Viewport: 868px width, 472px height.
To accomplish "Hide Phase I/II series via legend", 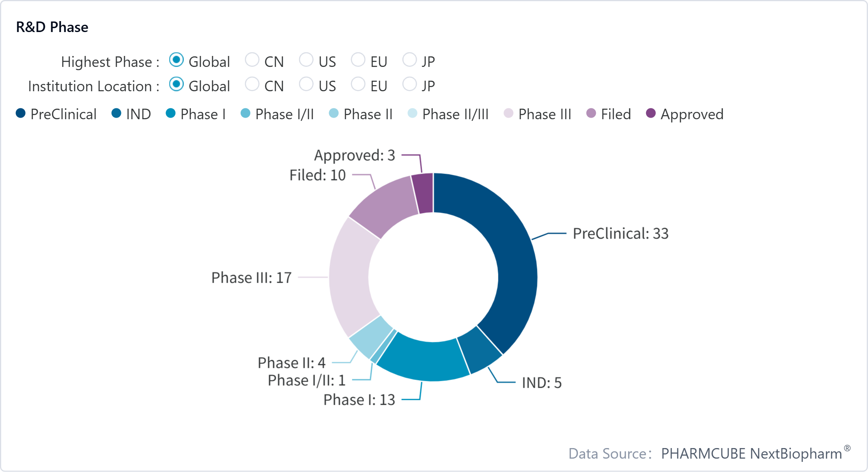I will (246, 114).
